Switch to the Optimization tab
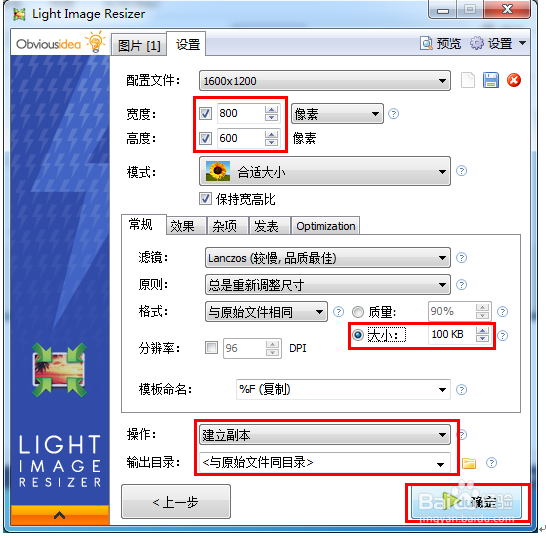This screenshot has width=546, height=538. point(326,226)
